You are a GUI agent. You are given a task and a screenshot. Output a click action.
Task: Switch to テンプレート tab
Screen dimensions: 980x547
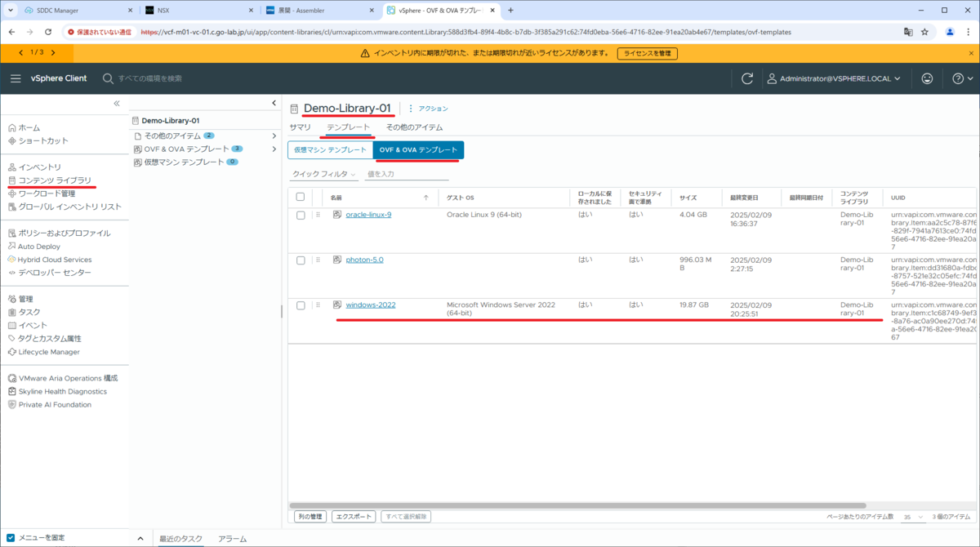point(349,127)
